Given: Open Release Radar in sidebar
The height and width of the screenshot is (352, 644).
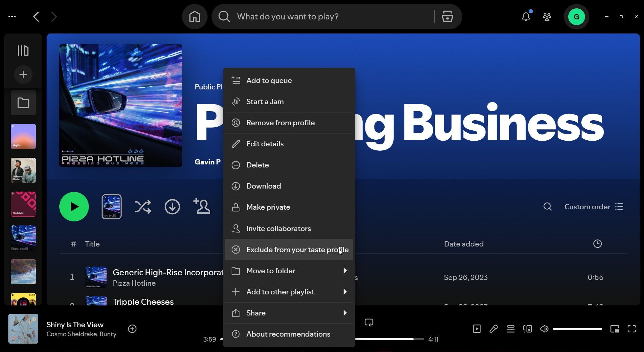Looking at the screenshot, I should [23, 170].
